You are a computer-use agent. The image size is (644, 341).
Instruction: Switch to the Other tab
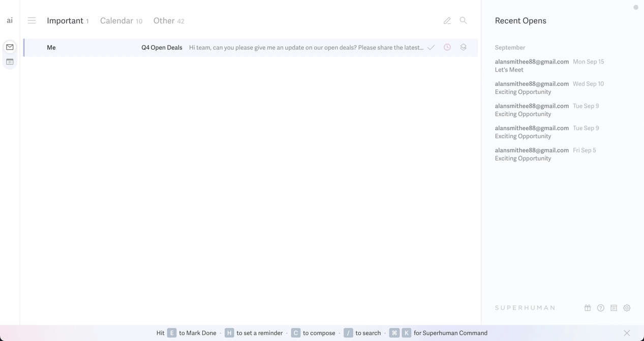coord(164,21)
